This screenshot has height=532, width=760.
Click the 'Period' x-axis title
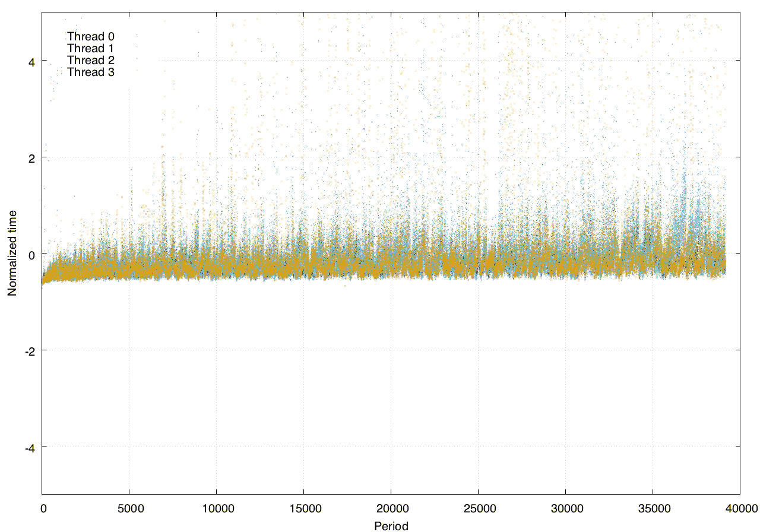pos(391,525)
